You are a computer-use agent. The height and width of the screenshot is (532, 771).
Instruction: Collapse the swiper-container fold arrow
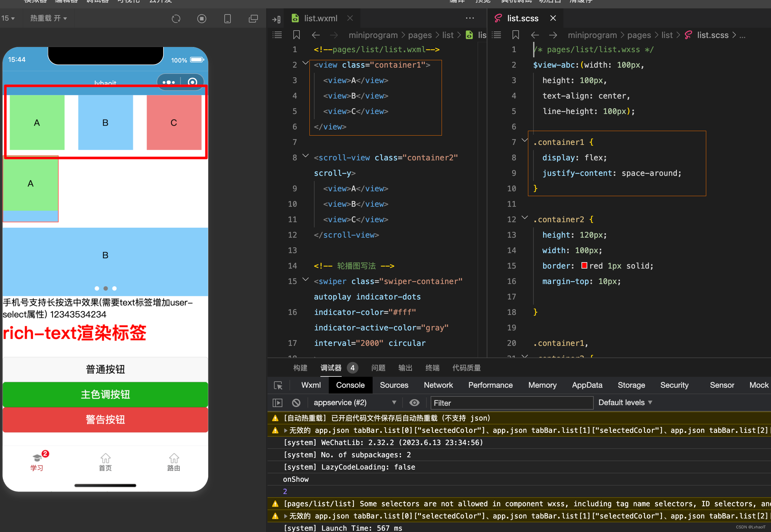(x=305, y=279)
